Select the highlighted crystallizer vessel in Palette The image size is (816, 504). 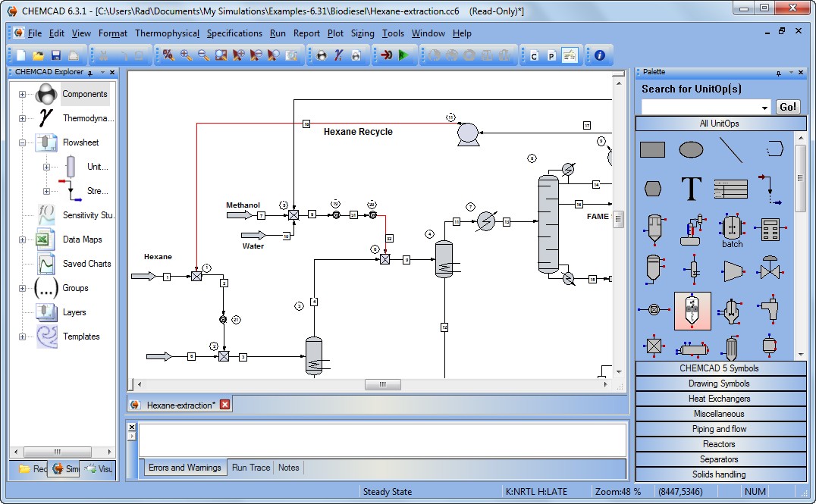(x=692, y=311)
